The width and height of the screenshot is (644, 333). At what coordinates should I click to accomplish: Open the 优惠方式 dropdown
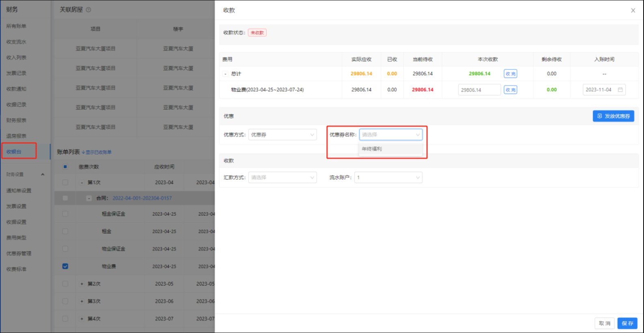click(x=282, y=135)
